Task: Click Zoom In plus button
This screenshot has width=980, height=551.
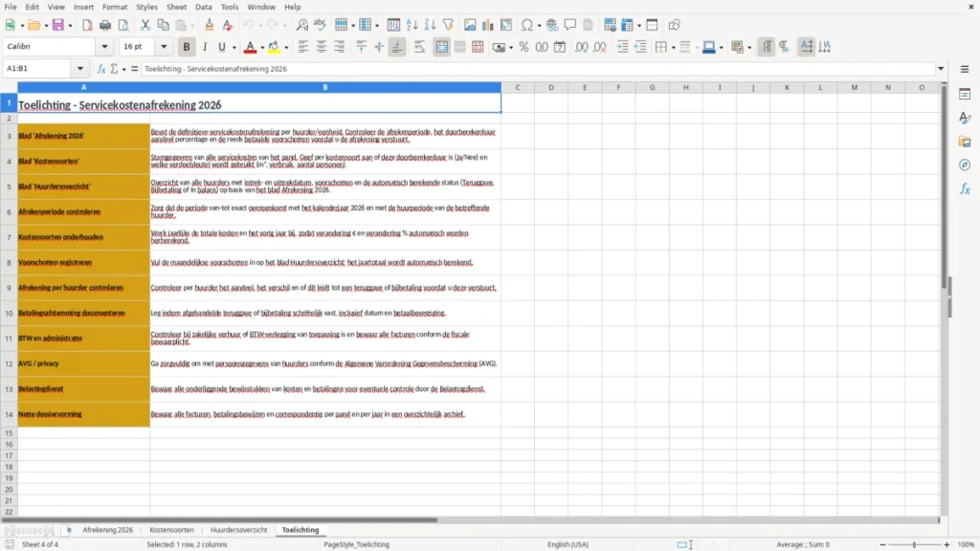Action: [x=947, y=544]
